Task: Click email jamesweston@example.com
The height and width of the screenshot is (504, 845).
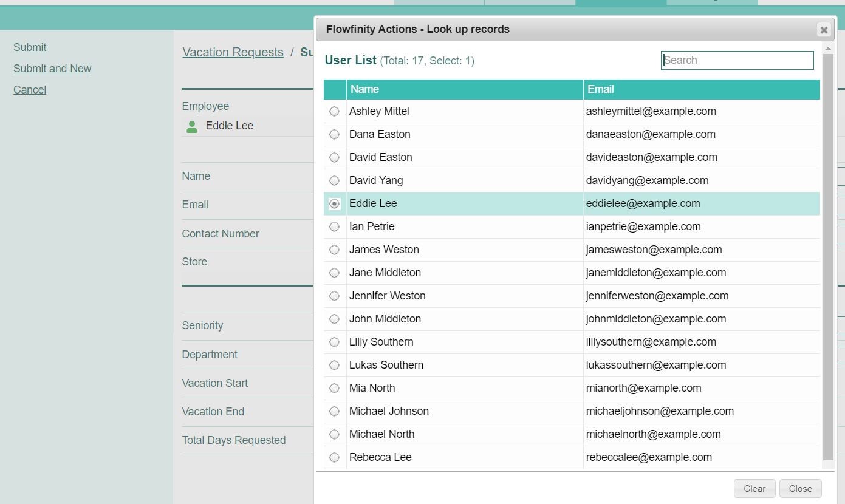Action: [x=654, y=250]
